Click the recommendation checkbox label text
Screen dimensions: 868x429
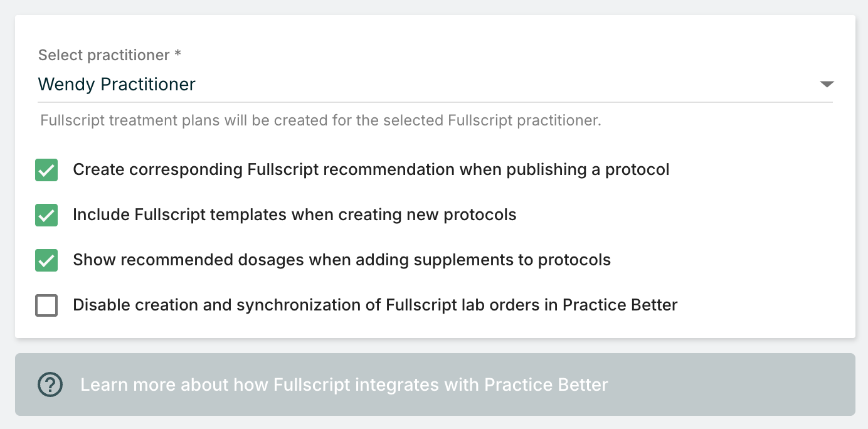click(371, 169)
